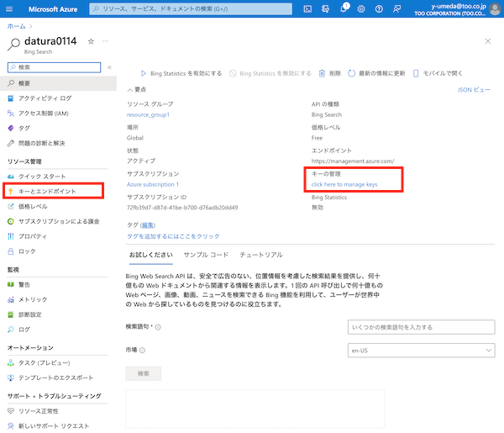
Task: Select テンプレートのエクスポート icon
Action: pos(11,378)
